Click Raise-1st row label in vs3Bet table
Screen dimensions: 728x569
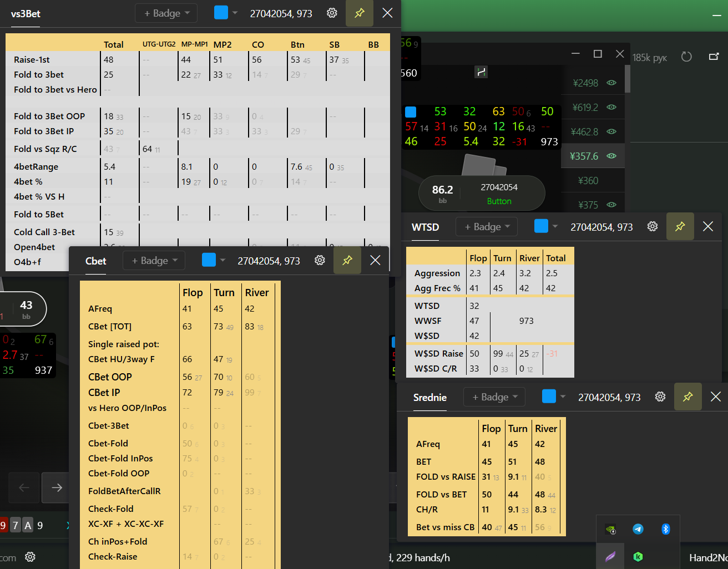pyautogui.click(x=32, y=59)
